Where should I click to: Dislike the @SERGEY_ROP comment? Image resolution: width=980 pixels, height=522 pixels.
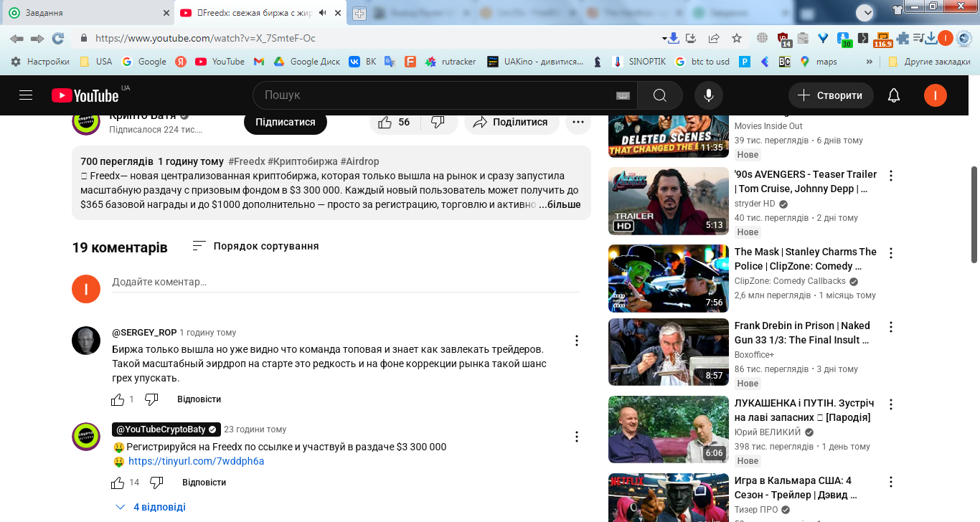151,399
